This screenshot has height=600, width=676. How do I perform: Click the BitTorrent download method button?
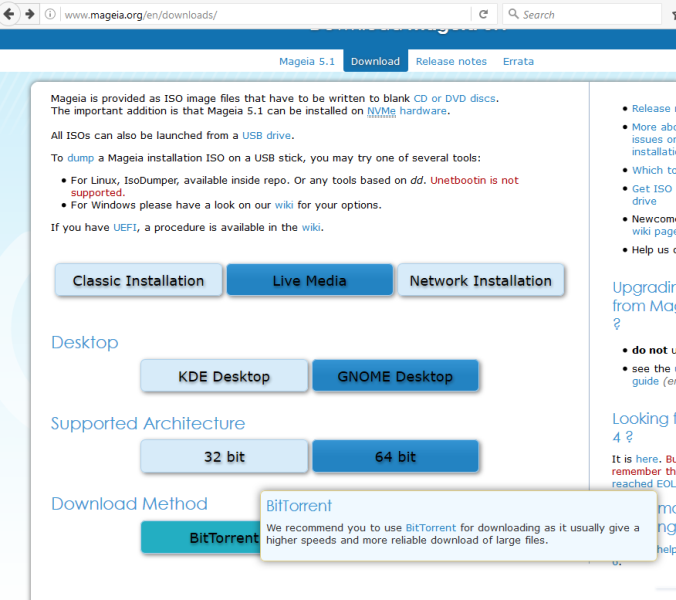tap(201, 538)
